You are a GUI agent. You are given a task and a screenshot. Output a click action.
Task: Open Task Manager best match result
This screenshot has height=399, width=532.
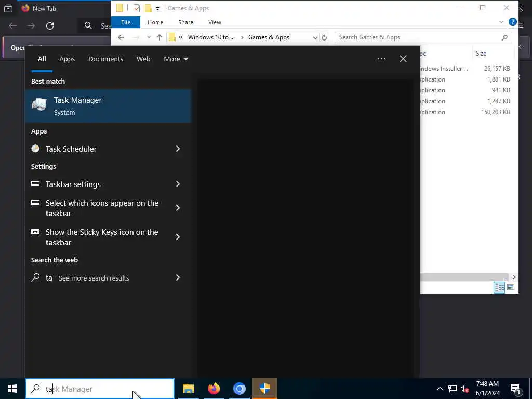(x=108, y=106)
